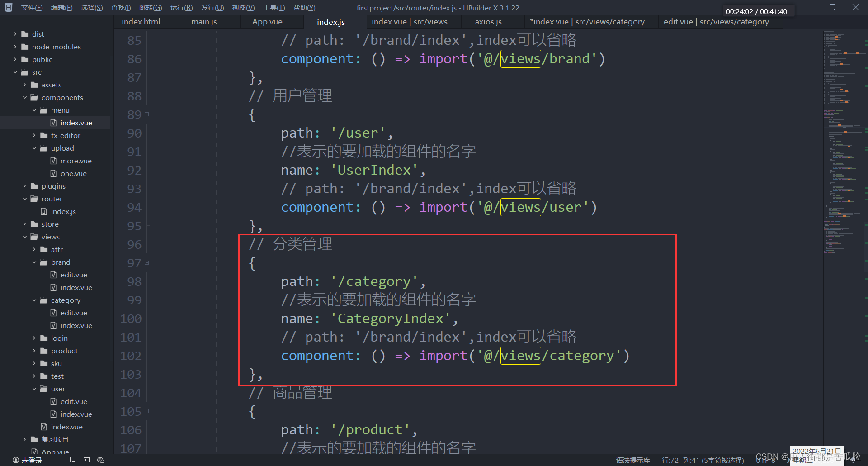Expand the tx-editor folder arrow
The image size is (868, 466).
coord(34,135)
